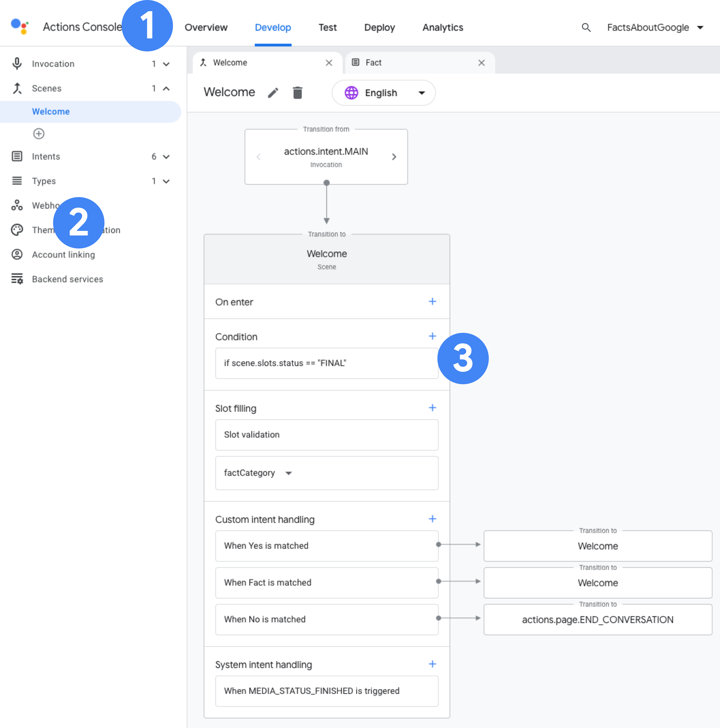Close the Fact tab
The width and height of the screenshot is (720, 728).
click(x=481, y=63)
